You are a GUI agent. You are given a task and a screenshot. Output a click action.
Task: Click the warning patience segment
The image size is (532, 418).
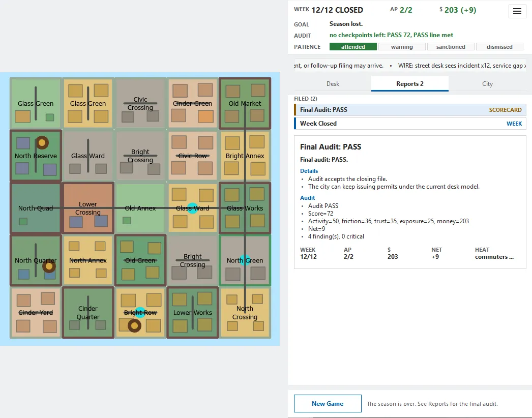click(x=402, y=47)
